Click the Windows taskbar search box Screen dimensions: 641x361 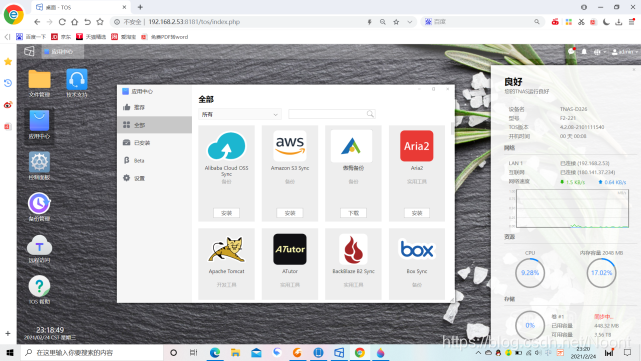[92, 352]
